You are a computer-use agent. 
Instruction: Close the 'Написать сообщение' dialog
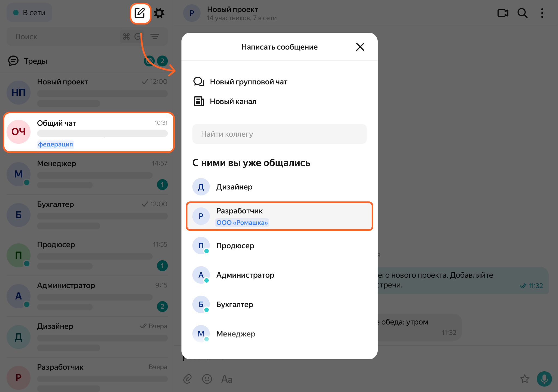[x=360, y=47]
